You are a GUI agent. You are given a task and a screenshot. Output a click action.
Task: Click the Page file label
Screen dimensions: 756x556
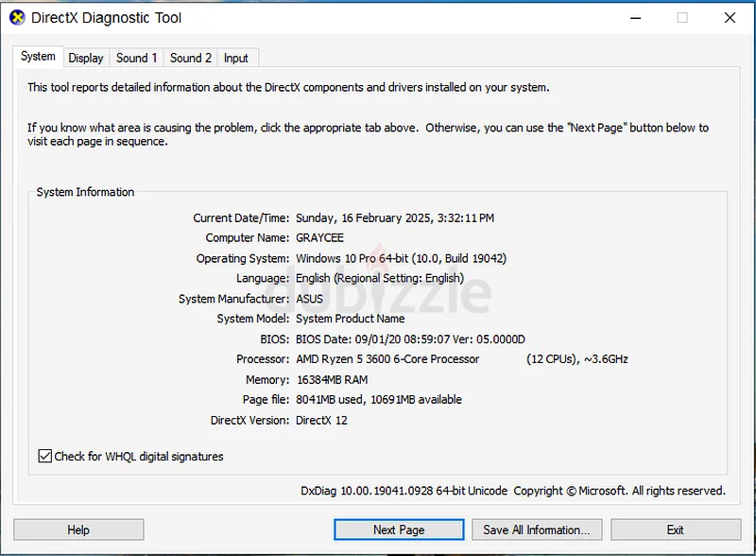[x=266, y=400]
